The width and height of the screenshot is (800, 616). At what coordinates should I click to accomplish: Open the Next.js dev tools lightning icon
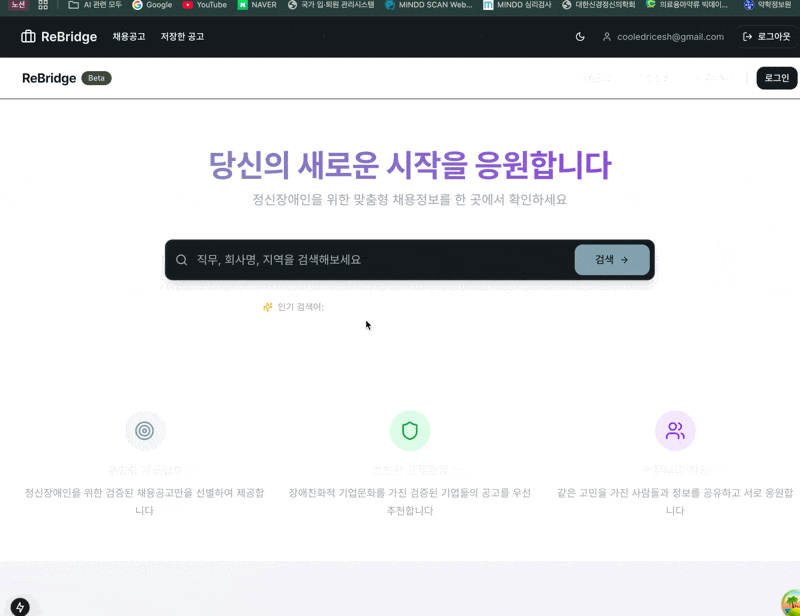(20, 606)
